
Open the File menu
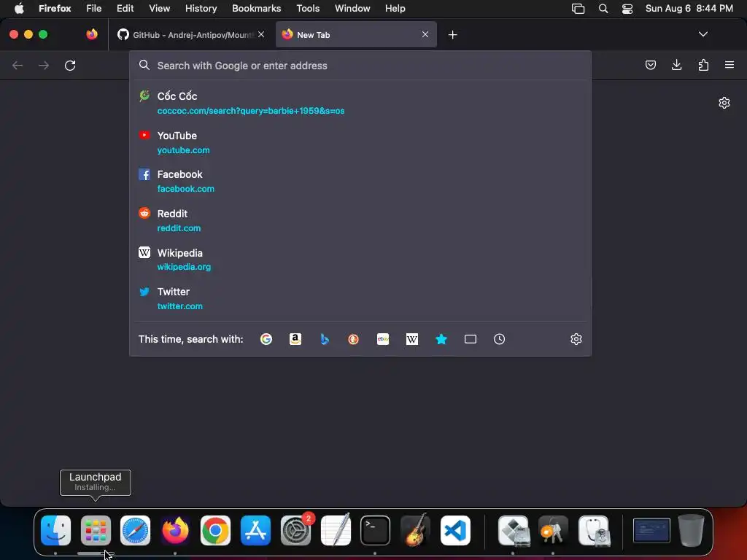coord(93,8)
